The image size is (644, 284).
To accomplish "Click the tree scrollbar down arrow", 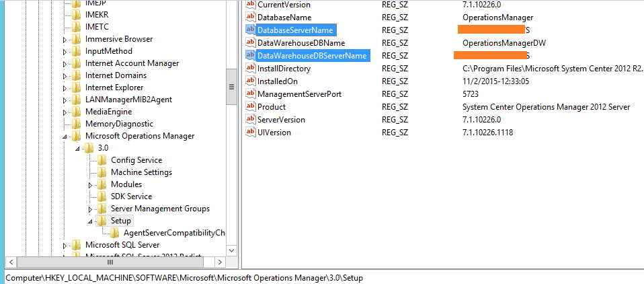I will point(231,250).
